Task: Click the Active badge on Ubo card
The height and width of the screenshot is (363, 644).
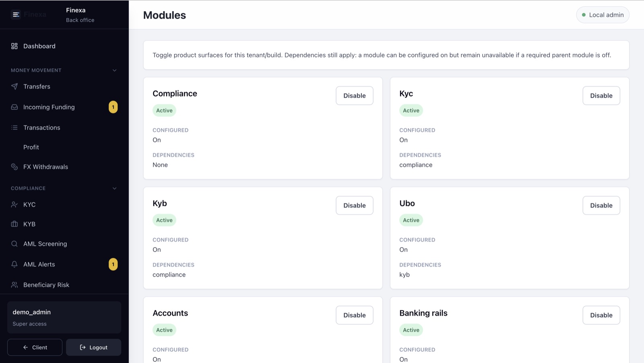Action: coord(411,220)
